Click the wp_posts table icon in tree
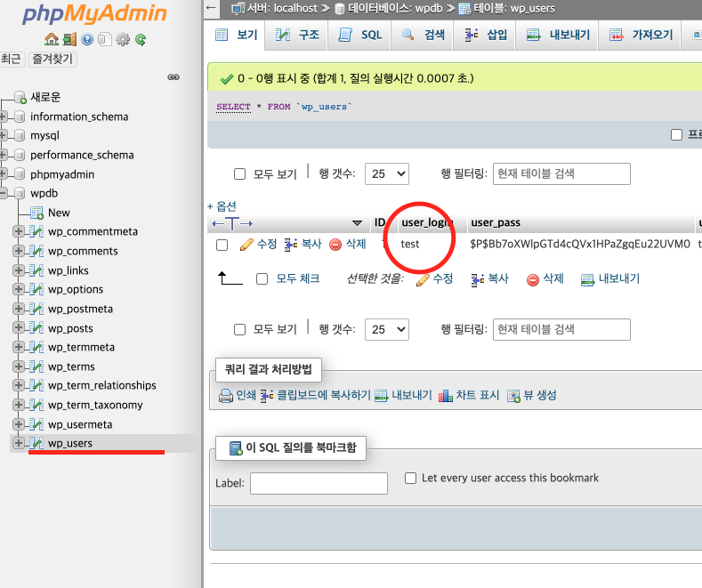702x588 pixels. [x=36, y=328]
